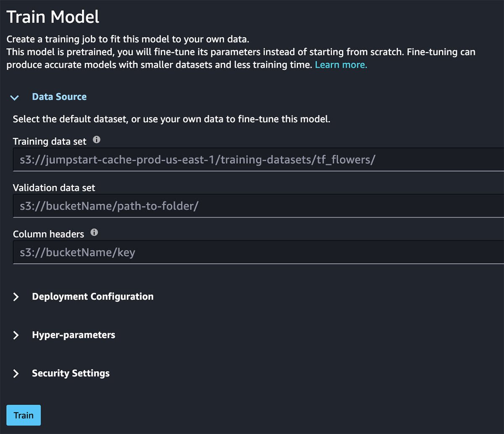The width and height of the screenshot is (504, 434).
Task: Click the chevron next to Data Source
Action: coord(15,97)
